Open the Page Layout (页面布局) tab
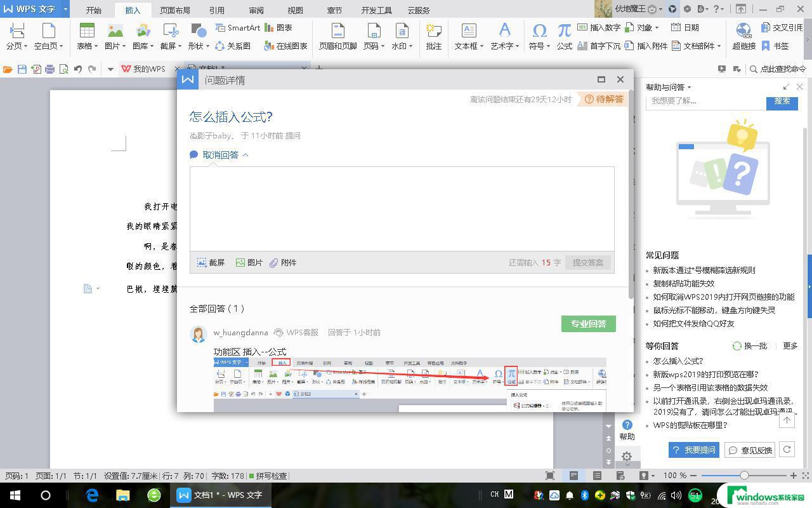Viewport: 812px width, 508px height. (174, 10)
